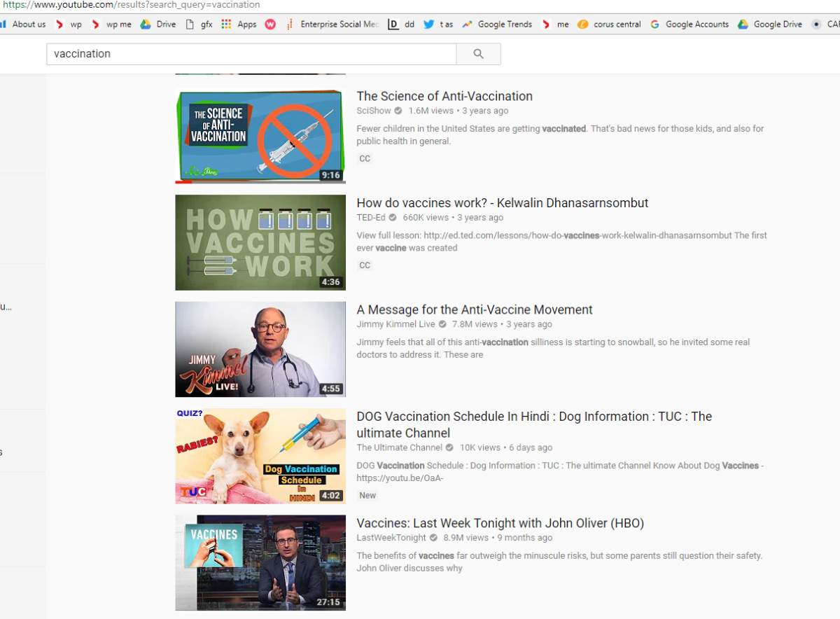The image size is (840, 619).
Task: Click CC badge under TED-Ed video
Action: 365,265
